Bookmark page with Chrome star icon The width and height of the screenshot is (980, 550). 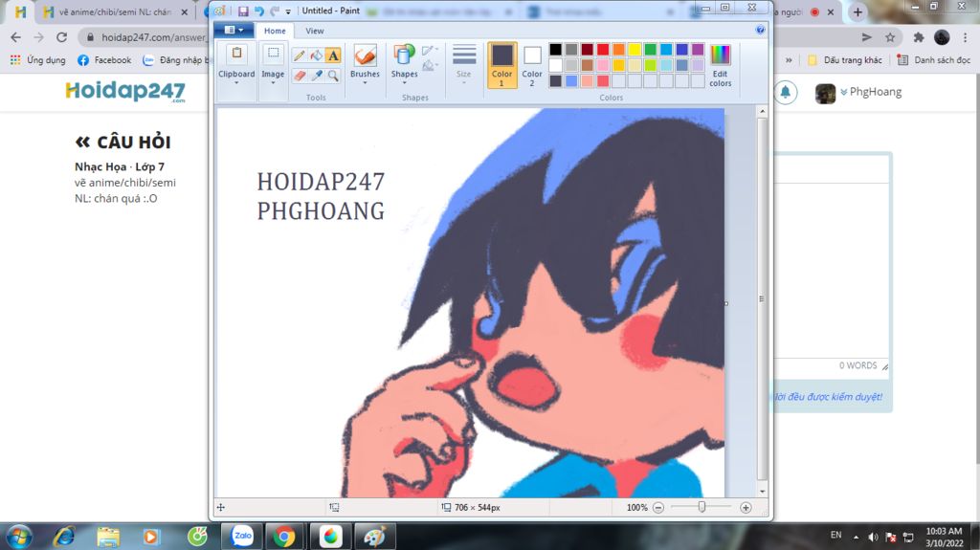[x=890, y=37]
